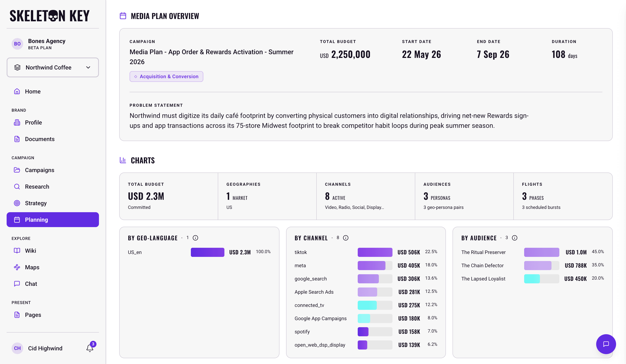Click the Profile building icon

(17, 123)
